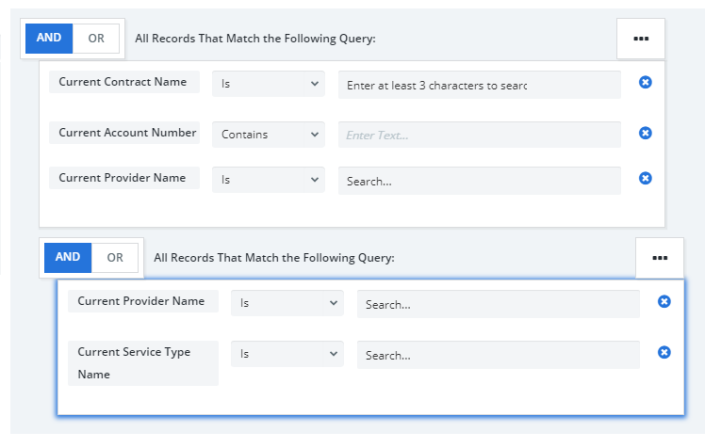
Task: Focus the Enter Text account number field
Action: (479, 134)
